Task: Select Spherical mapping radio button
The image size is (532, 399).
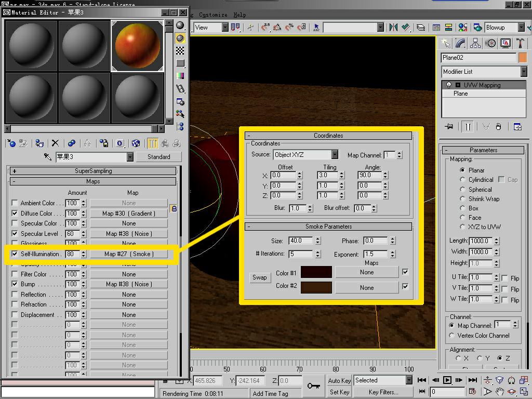Action: coord(462,189)
